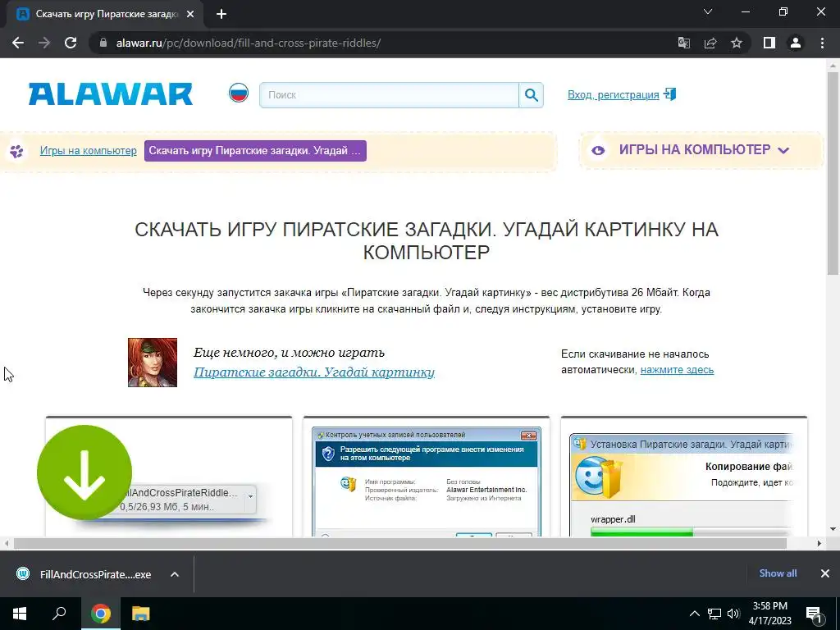Click the magnifier search button
840x630 pixels.
tap(531, 95)
